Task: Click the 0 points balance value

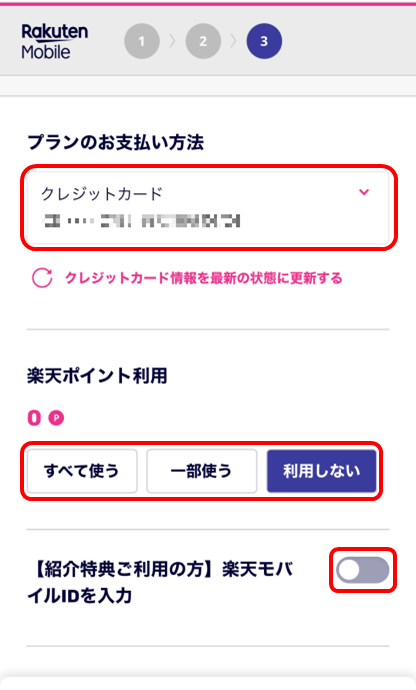Action: [x=34, y=418]
